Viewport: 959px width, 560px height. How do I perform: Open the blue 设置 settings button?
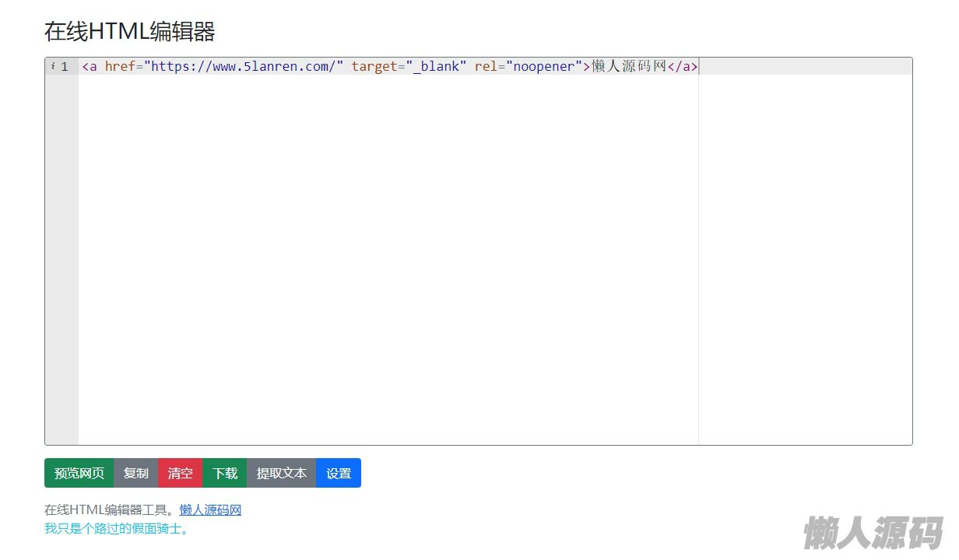click(x=339, y=473)
